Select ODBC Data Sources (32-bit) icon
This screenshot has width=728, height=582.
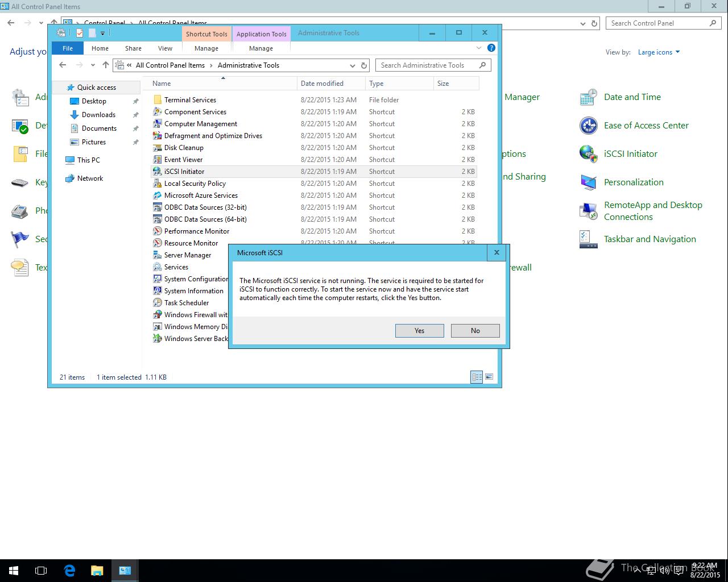[x=158, y=207]
